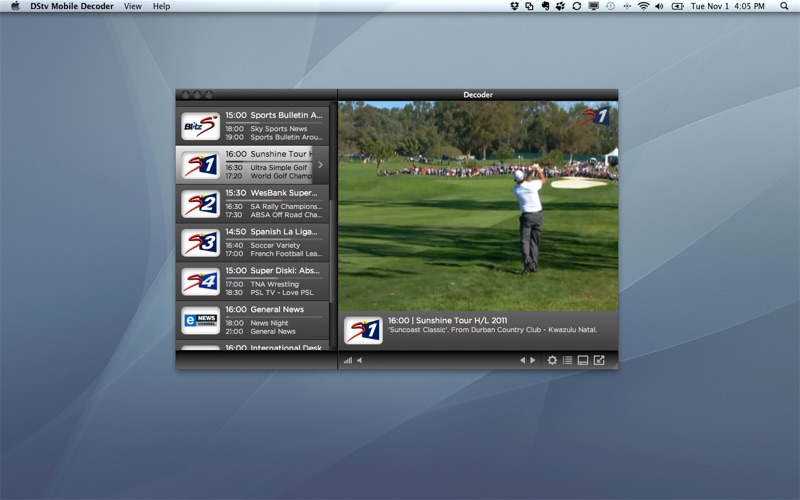Go to next channel arrow
Screen dimensions: 800x500
pyautogui.click(x=533, y=360)
